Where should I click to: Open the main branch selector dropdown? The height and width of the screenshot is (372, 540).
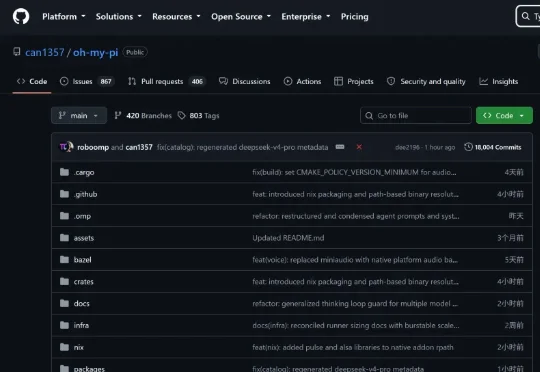tap(79, 115)
